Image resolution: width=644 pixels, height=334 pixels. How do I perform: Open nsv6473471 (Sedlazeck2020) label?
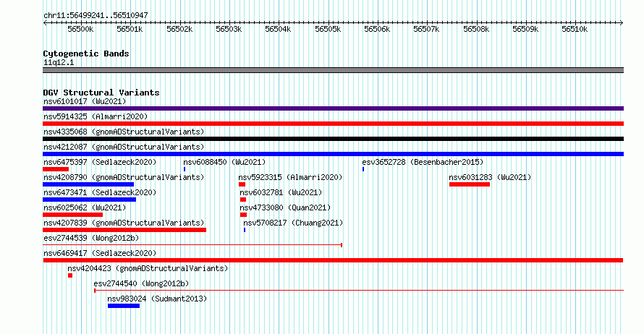[100, 192]
